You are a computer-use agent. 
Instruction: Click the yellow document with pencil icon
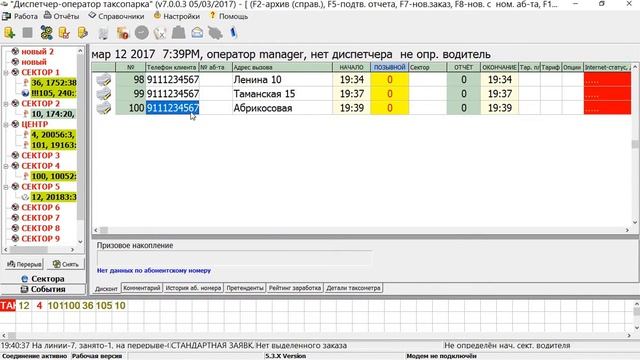click(x=83, y=33)
